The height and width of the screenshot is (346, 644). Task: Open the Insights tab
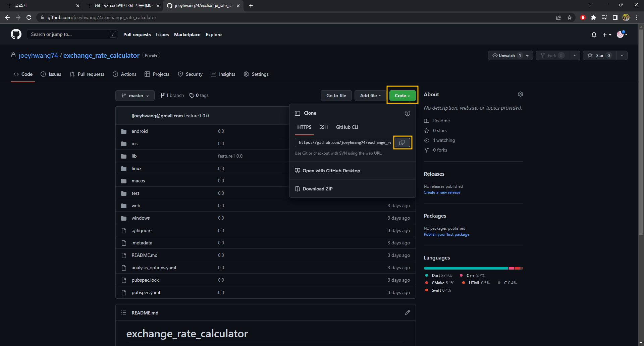223,74
